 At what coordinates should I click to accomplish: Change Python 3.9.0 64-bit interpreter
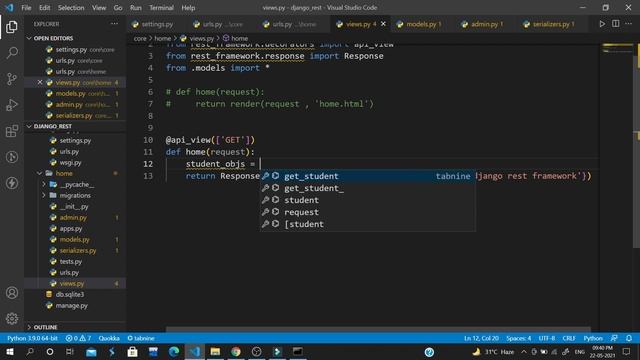(x=33, y=338)
